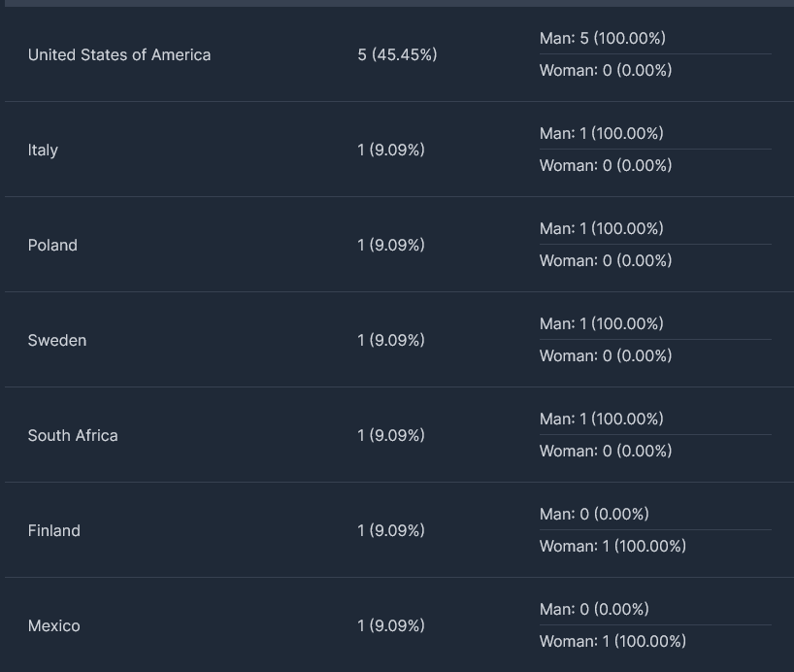The width and height of the screenshot is (794, 672).
Task: Select the Finland row label
Action: pyautogui.click(x=53, y=531)
